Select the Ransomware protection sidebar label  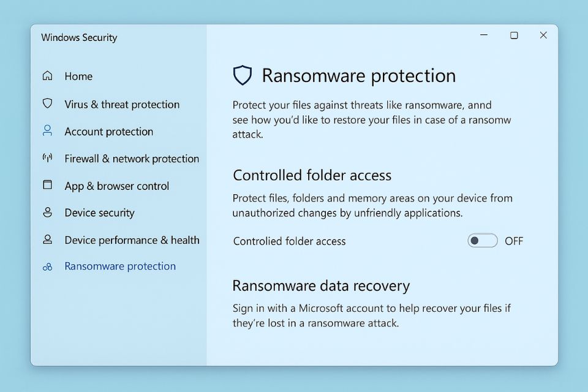(120, 266)
